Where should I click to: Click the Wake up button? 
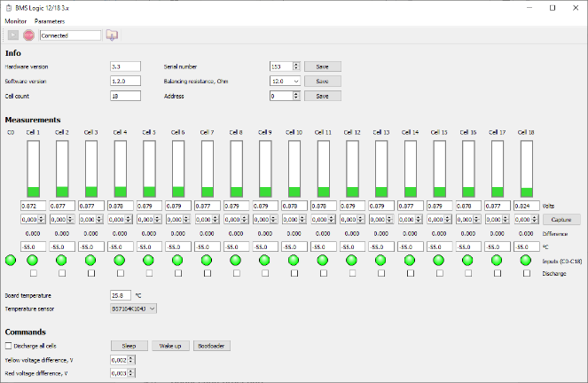[x=170, y=346]
